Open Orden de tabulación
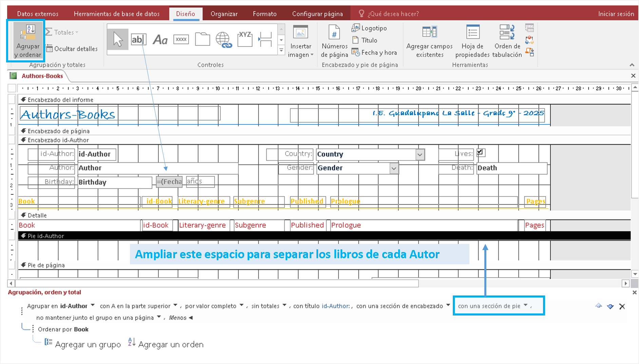 [507, 41]
